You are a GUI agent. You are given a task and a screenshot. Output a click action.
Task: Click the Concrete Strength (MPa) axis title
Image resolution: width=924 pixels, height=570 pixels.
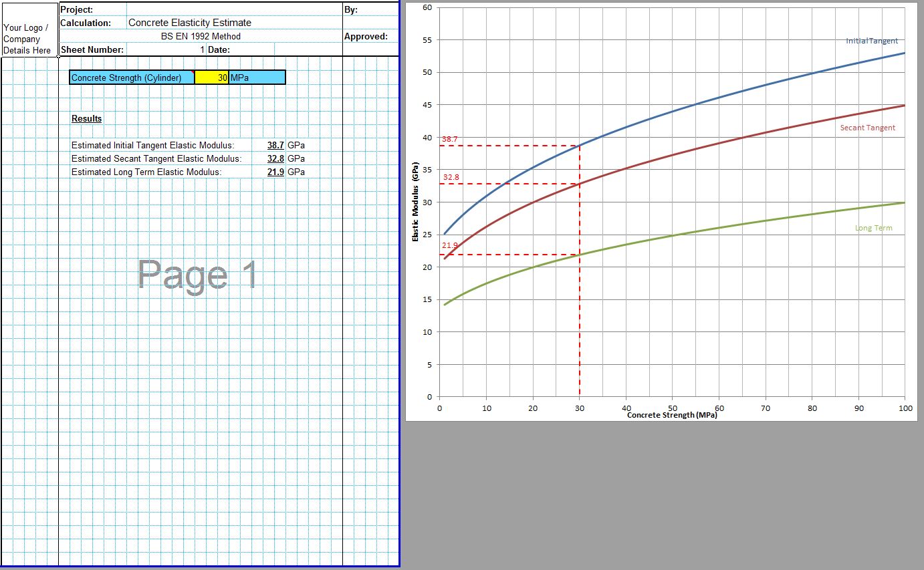(x=671, y=415)
